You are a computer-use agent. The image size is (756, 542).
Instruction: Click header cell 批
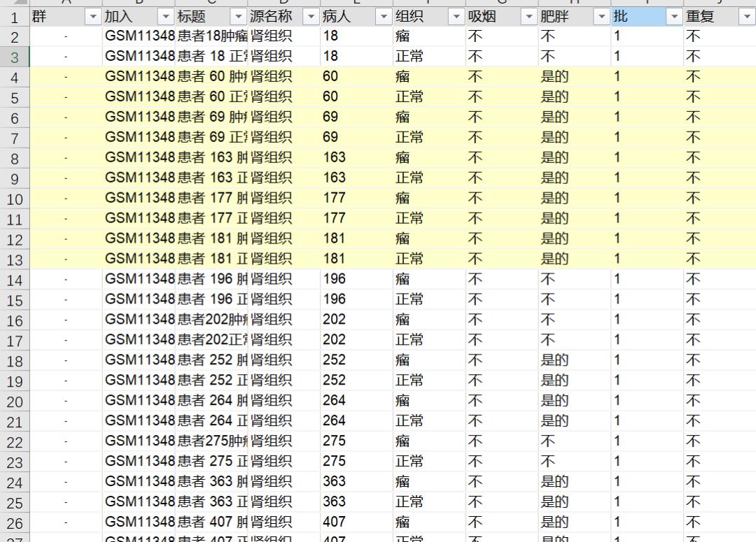(x=647, y=17)
